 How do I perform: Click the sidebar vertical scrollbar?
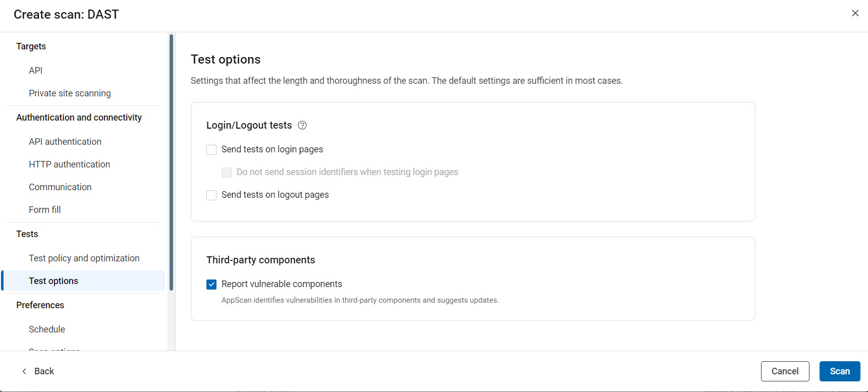pyautogui.click(x=172, y=161)
